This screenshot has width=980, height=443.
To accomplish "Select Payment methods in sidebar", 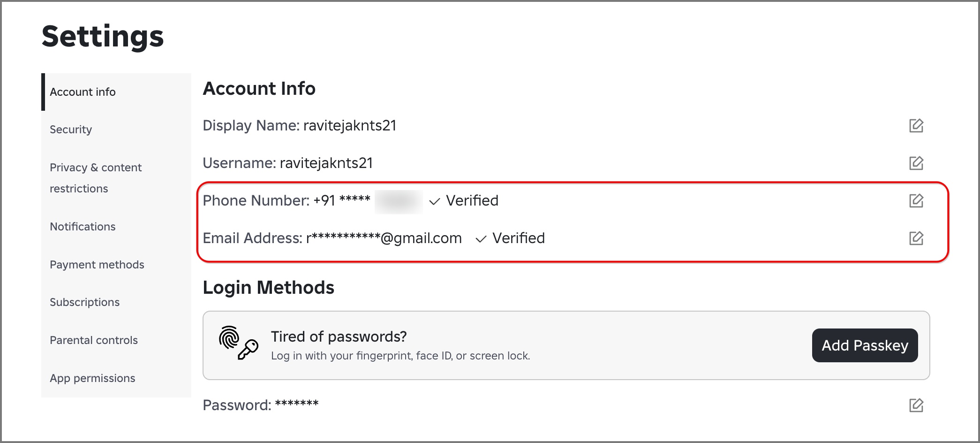I will coord(97,265).
